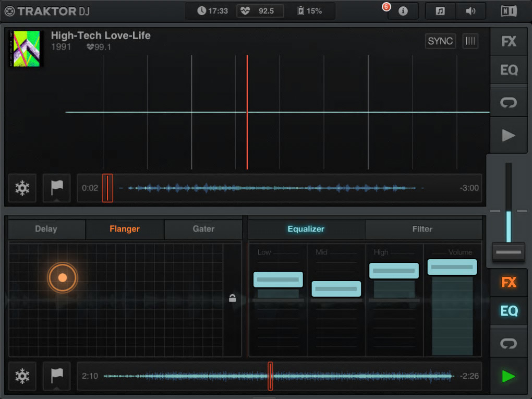Toggle the blue EQ button on bottom deck
Viewport: 532px width, 399px height.
[x=509, y=311]
